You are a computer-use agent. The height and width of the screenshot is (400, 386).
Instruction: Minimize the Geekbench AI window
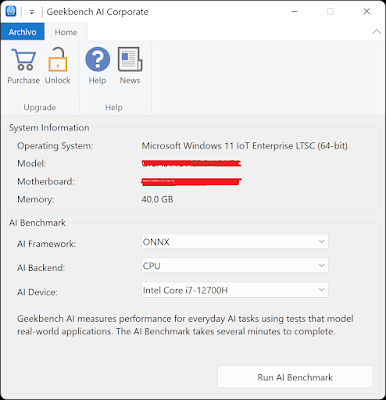(x=294, y=12)
